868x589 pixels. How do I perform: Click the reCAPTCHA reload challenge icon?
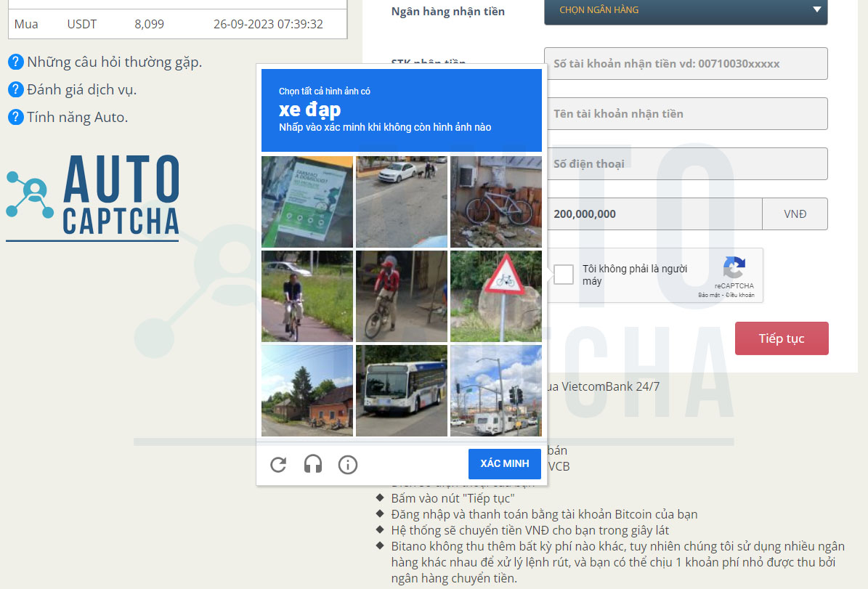278,465
